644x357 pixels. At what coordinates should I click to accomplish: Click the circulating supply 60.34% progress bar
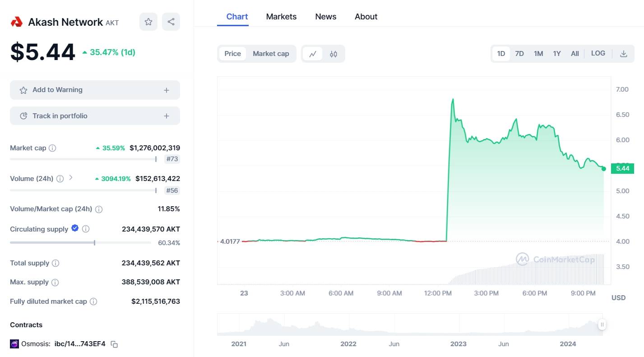tap(80, 243)
